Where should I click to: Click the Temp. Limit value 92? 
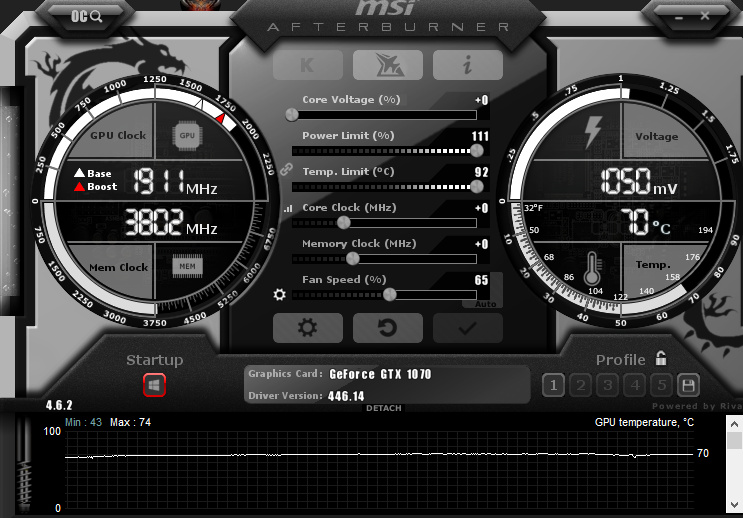(x=481, y=172)
